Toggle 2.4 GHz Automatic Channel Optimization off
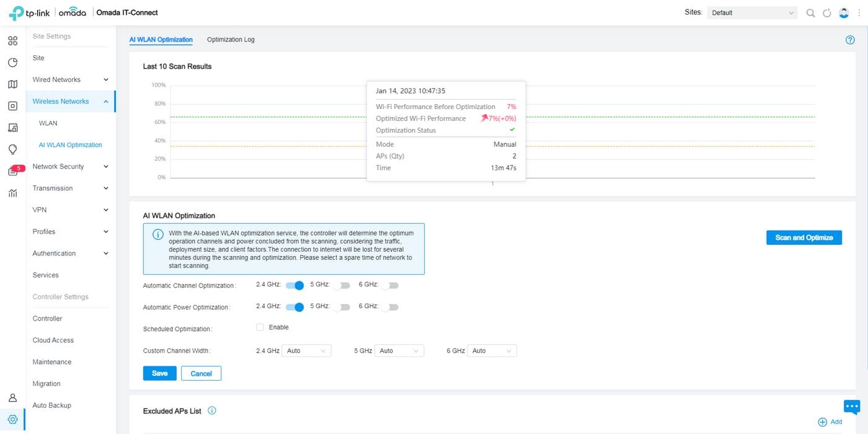This screenshot has width=868, height=434. pos(295,285)
